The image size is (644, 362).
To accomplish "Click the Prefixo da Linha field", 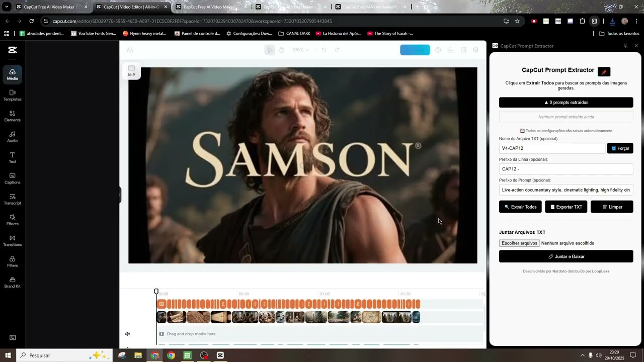I will coord(566,169).
